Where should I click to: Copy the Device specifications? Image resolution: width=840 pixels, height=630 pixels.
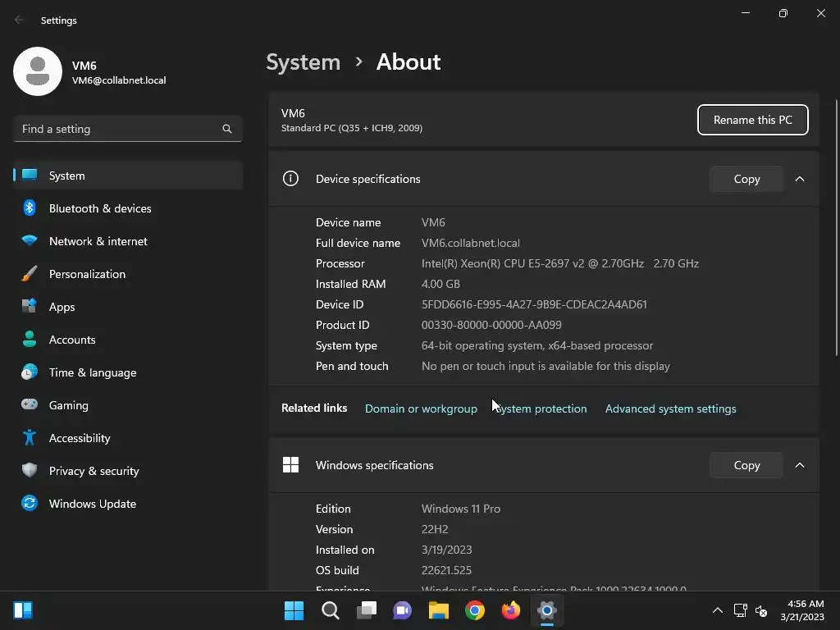(746, 179)
